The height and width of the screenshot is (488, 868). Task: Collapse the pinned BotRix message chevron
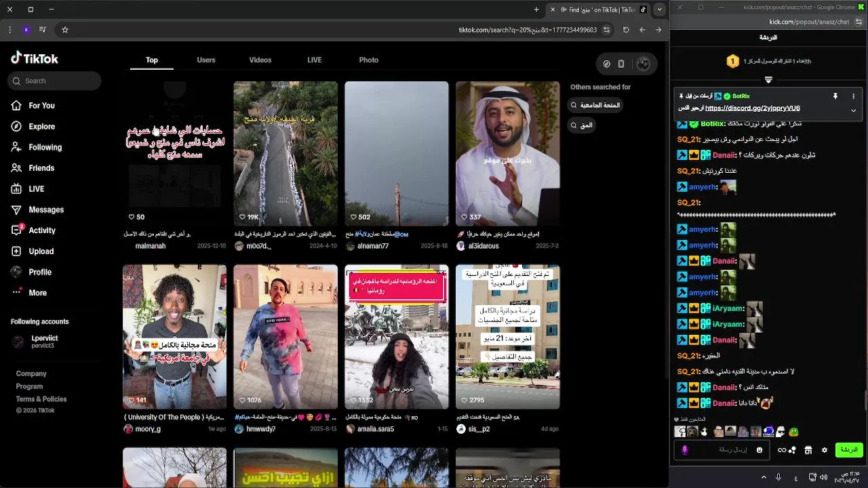tap(853, 110)
